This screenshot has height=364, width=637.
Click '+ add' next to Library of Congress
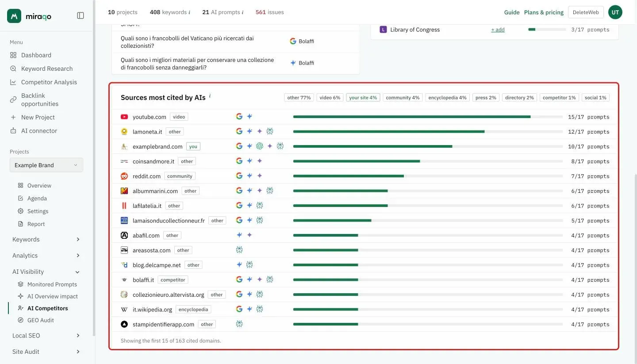pyautogui.click(x=498, y=30)
